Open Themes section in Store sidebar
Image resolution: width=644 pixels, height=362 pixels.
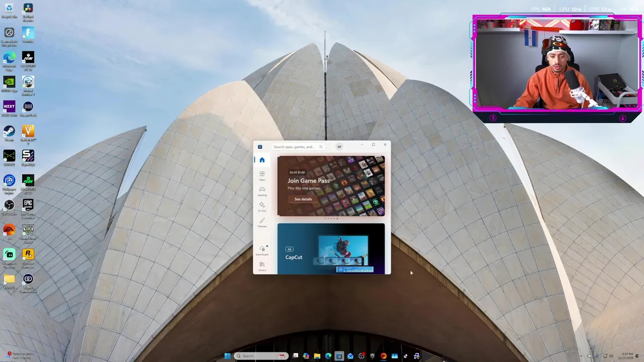pos(262,222)
